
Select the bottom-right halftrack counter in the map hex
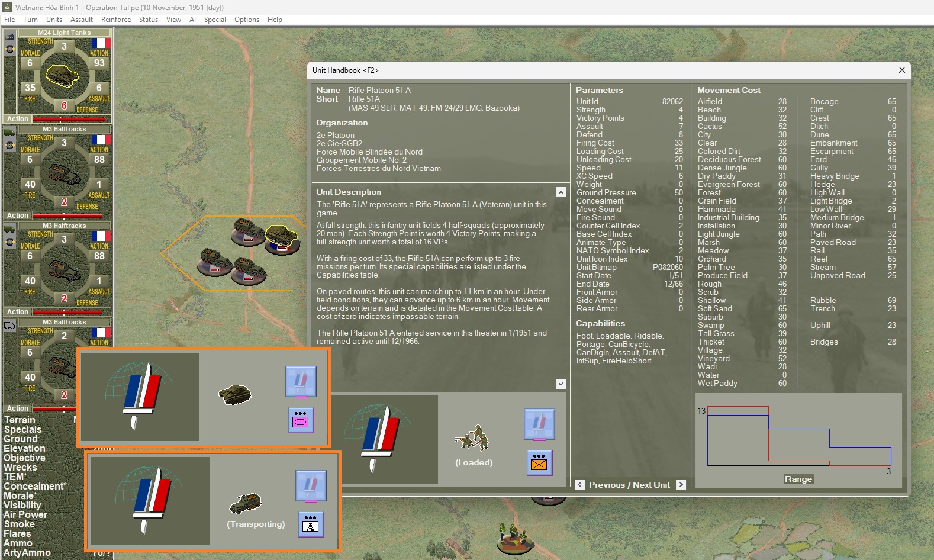click(249, 271)
